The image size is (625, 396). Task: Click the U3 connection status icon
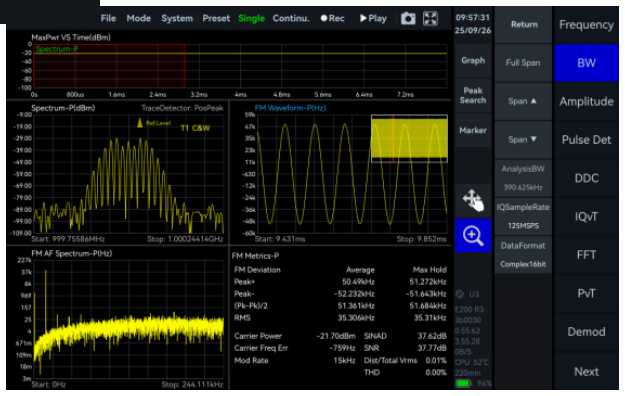[x=460, y=294]
